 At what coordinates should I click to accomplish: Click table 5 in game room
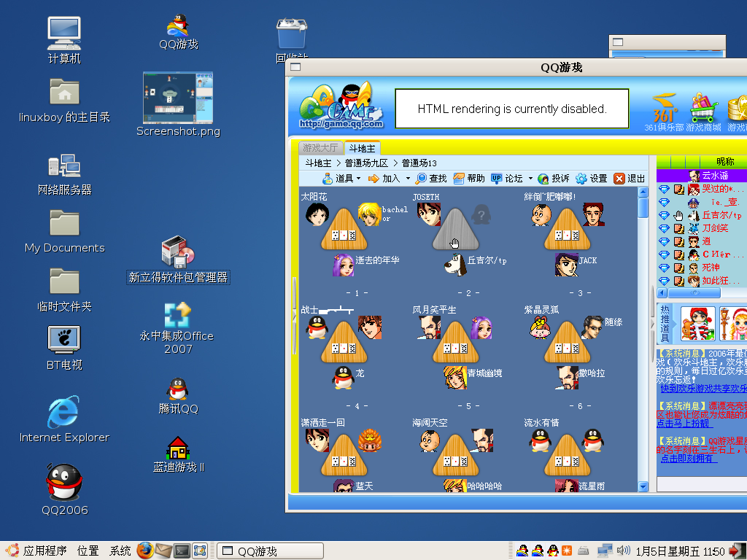[x=455, y=343]
